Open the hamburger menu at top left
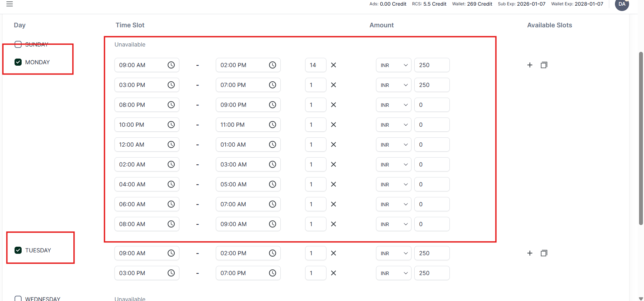 [x=10, y=4]
